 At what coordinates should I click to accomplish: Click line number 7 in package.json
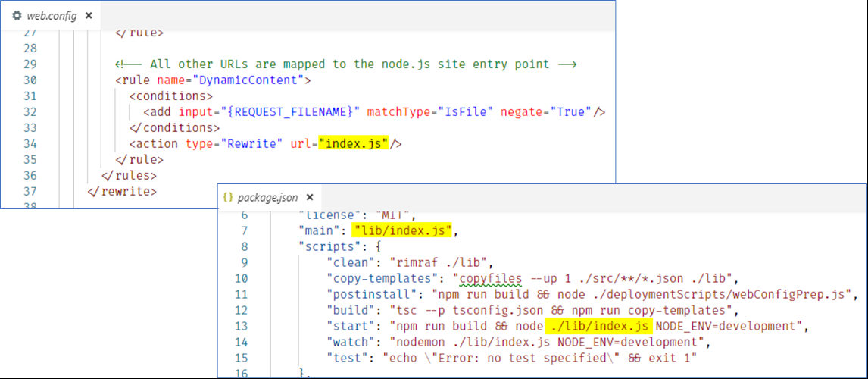point(245,230)
